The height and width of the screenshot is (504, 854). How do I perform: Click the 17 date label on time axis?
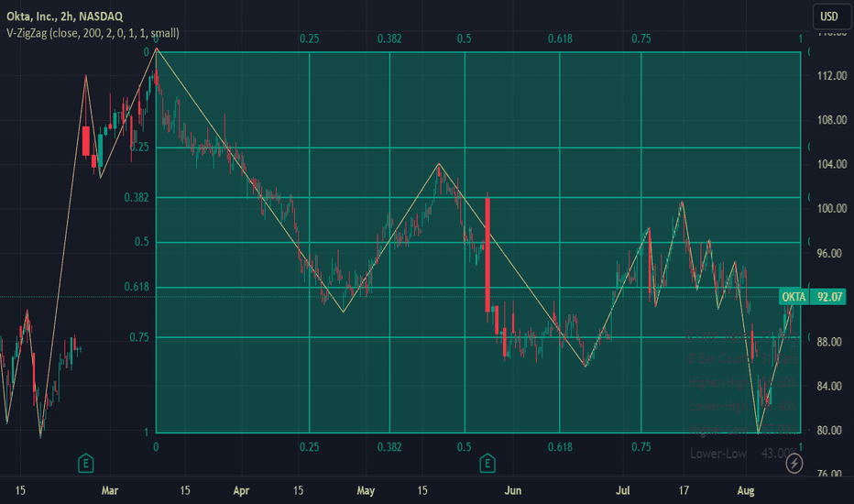[684, 490]
